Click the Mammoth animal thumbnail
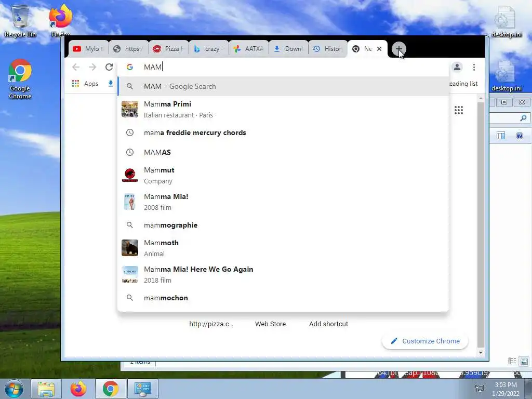The width and height of the screenshot is (532, 399). point(130,248)
